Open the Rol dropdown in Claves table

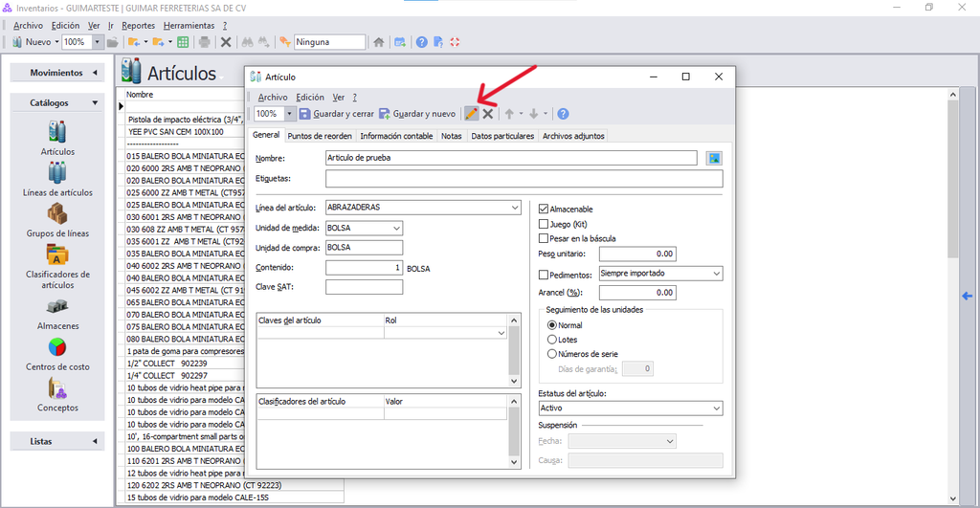coord(501,333)
